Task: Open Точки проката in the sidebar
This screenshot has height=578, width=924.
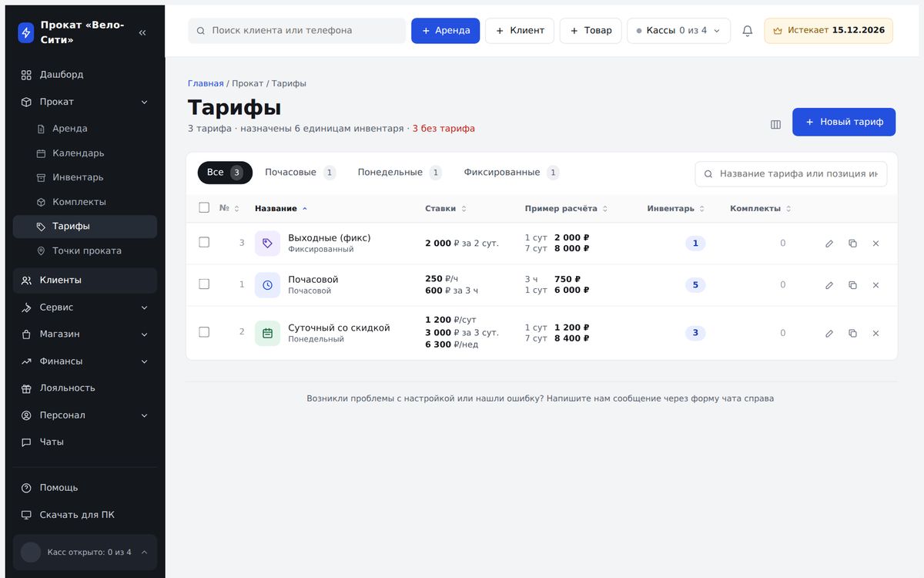Action: pos(85,250)
